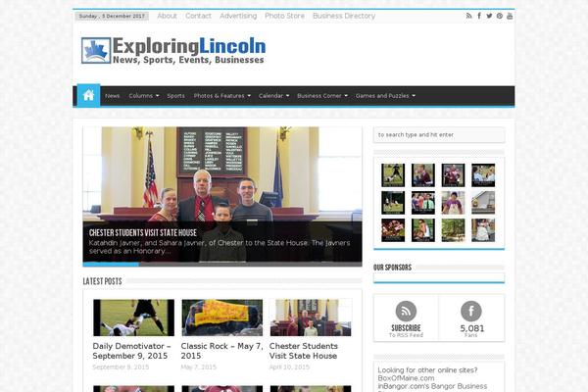
Task: Open the Photo Store link
Action: (284, 16)
